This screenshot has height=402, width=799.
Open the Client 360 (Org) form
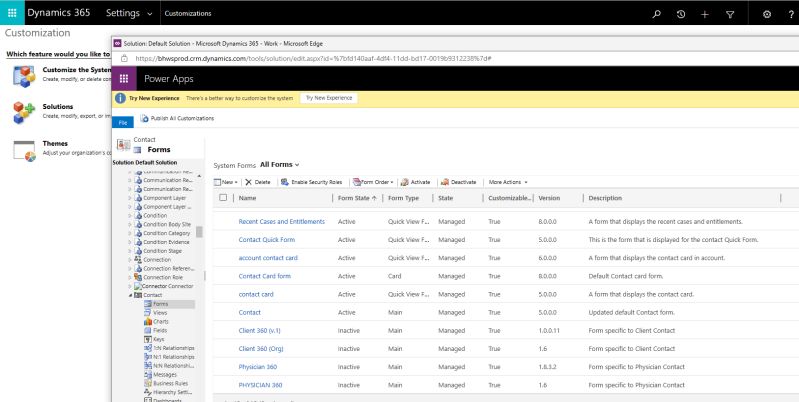pos(261,349)
